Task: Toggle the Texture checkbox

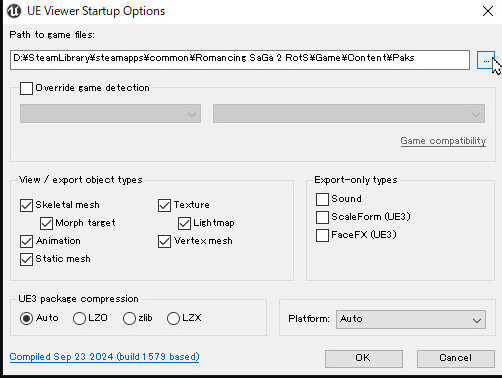Action: pos(164,205)
